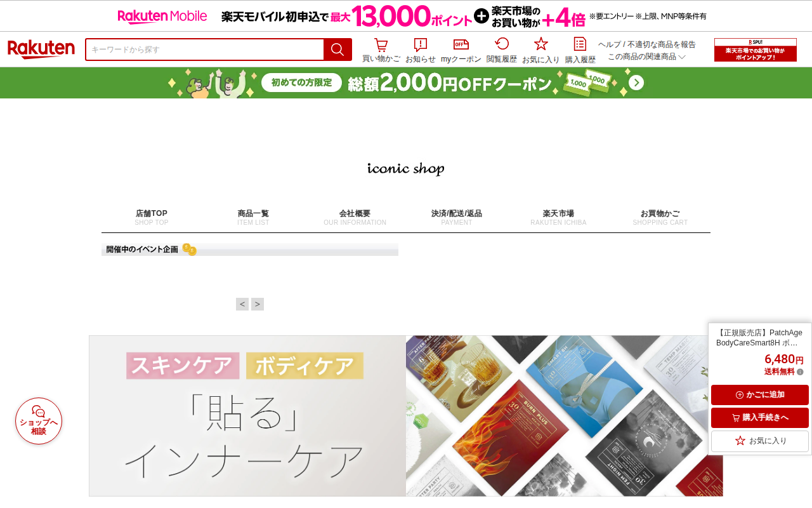Image resolution: width=812 pixels, height=508 pixels.
Task: Add the product to お気に入り in the side panel
Action: click(x=760, y=441)
